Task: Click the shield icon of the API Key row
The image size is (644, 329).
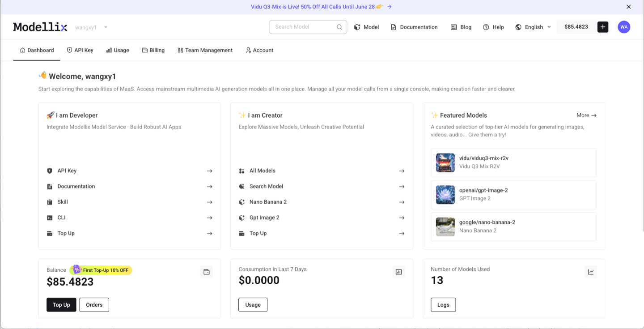Action: [x=50, y=171]
